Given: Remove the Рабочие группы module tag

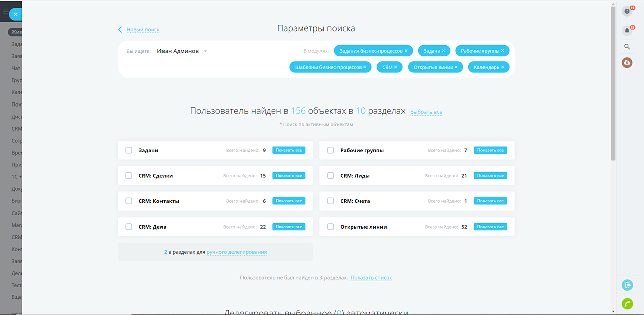Looking at the screenshot, I should (x=502, y=51).
